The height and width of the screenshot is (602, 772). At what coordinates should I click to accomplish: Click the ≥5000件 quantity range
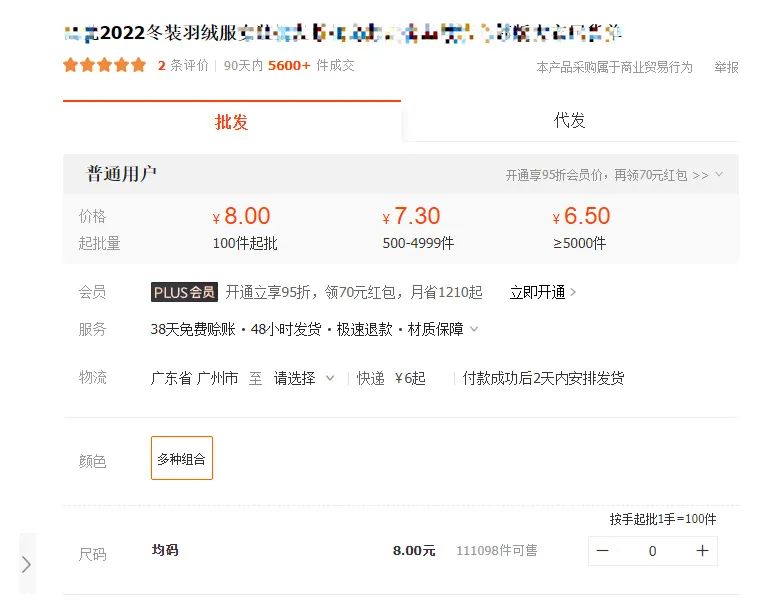point(579,243)
